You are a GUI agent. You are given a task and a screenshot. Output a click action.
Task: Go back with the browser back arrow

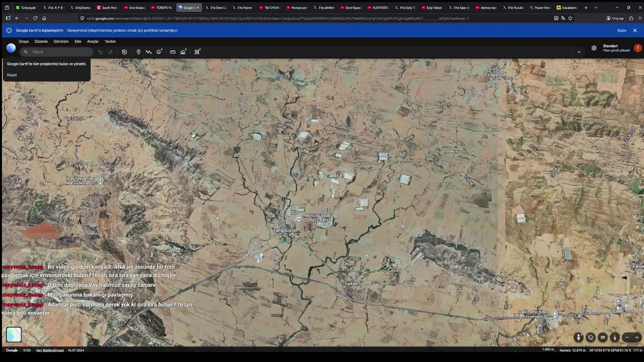click(x=17, y=18)
